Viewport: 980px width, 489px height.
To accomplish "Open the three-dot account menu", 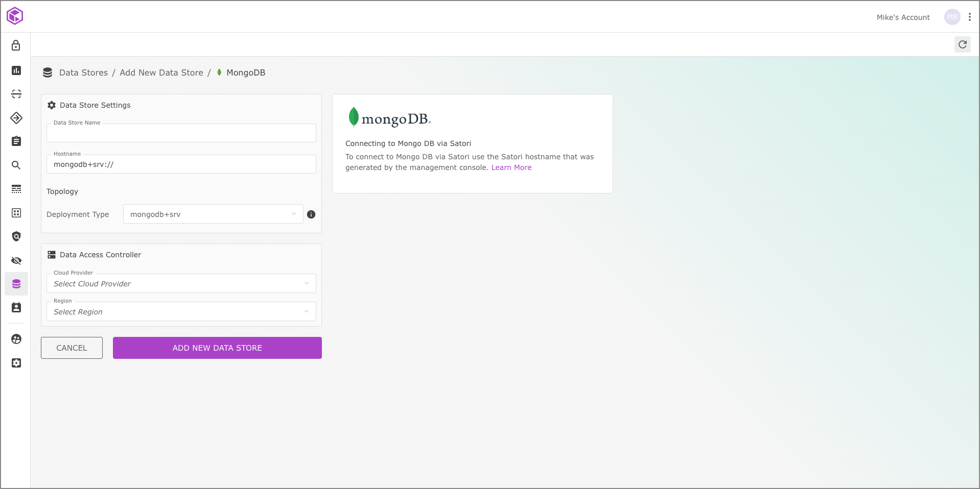I will (969, 17).
